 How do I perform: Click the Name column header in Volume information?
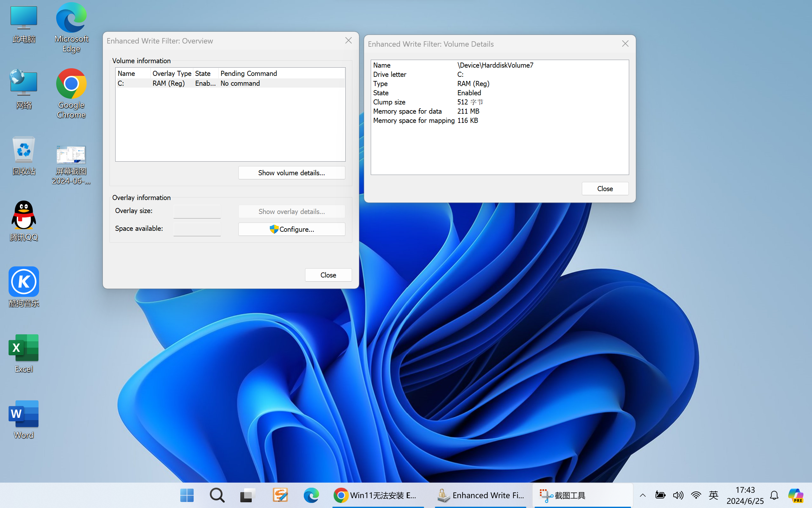[133, 73]
